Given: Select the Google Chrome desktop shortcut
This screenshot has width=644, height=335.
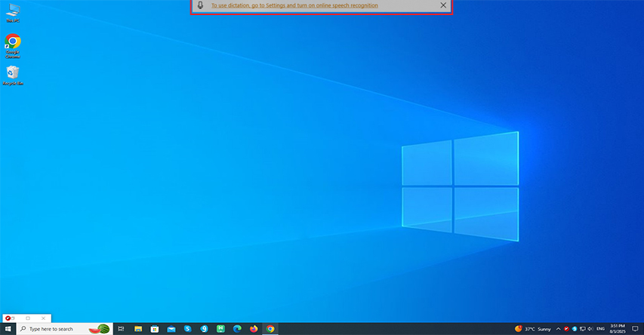Looking at the screenshot, I should (x=13, y=45).
